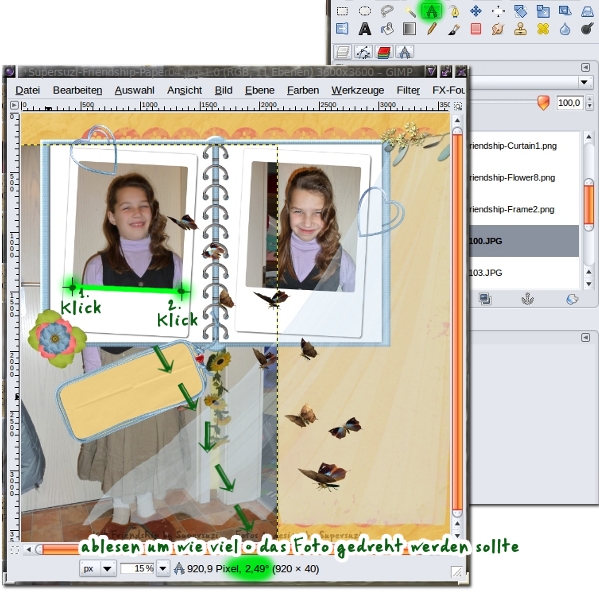Viewport: 599px width, 600px height.
Task: Open the zoom percentage dropdown arrow
Action: [x=163, y=569]
